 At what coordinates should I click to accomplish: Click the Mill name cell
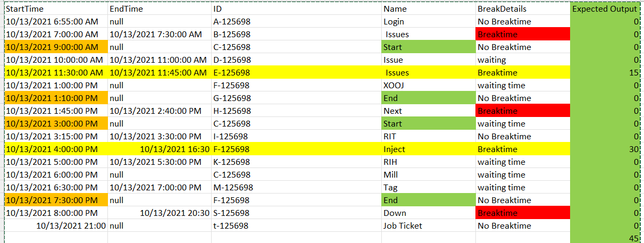click(x=429, y=175)
